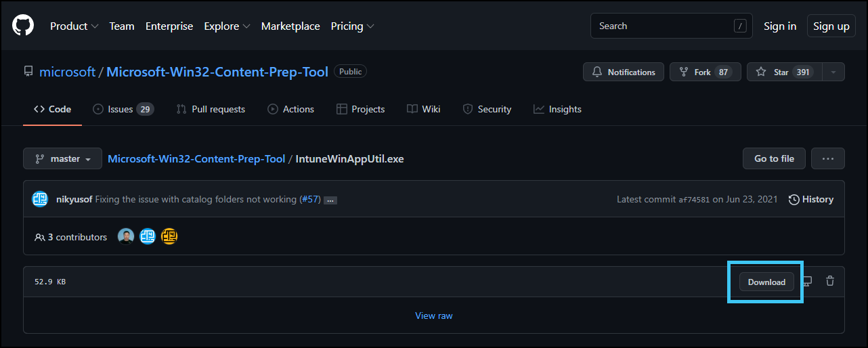868x348 pixels.
Task: Open the file History link
Action: pyautogui.click(x=811, y=199)
